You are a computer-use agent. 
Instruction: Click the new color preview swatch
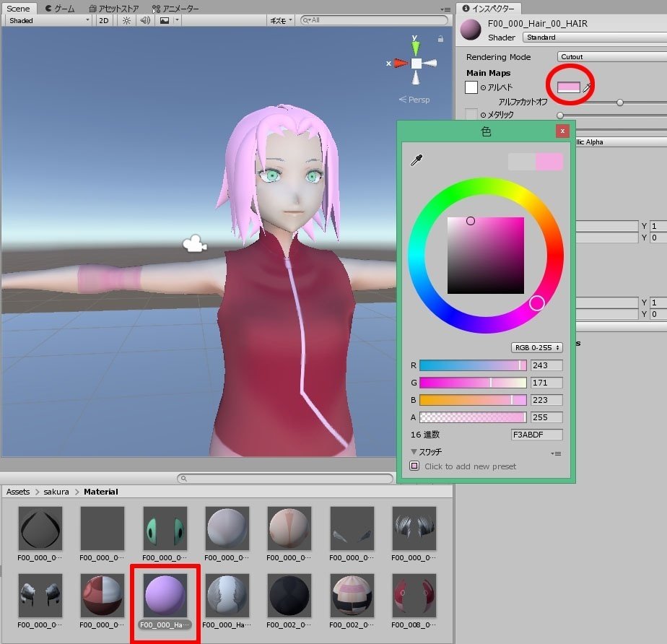tap(549, 162)
